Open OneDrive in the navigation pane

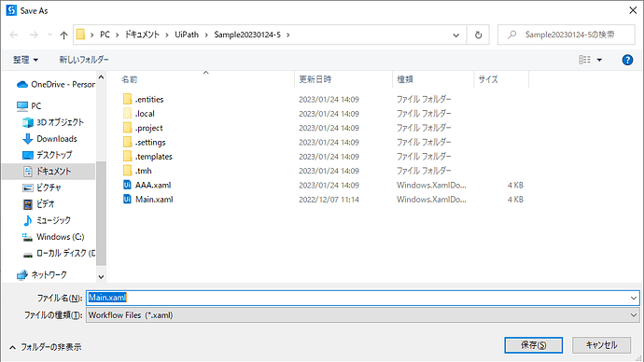[55, 85]
